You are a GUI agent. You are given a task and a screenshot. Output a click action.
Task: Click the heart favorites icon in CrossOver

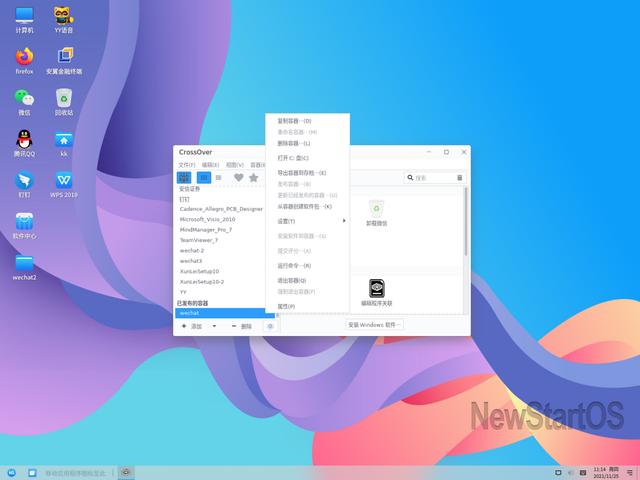[x=239, y=178]
